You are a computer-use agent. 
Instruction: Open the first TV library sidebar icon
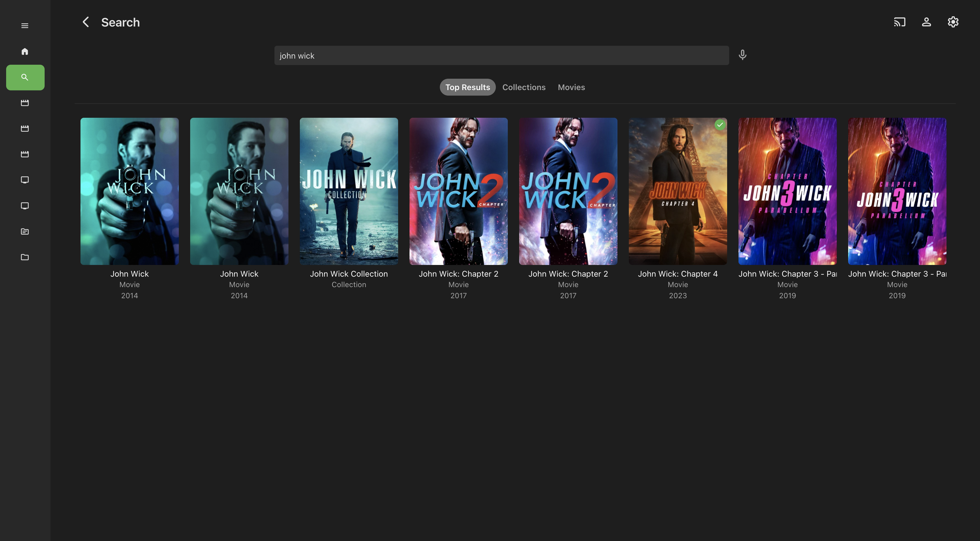(25, 180)
